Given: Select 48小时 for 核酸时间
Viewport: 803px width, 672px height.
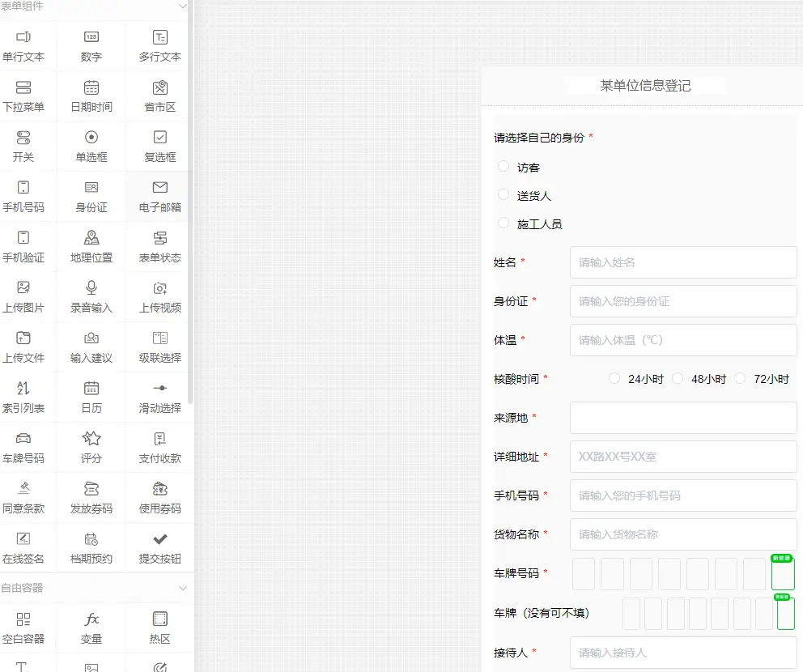Looking at the screenshot, I should pyautogui.click(x=677, y=378).
